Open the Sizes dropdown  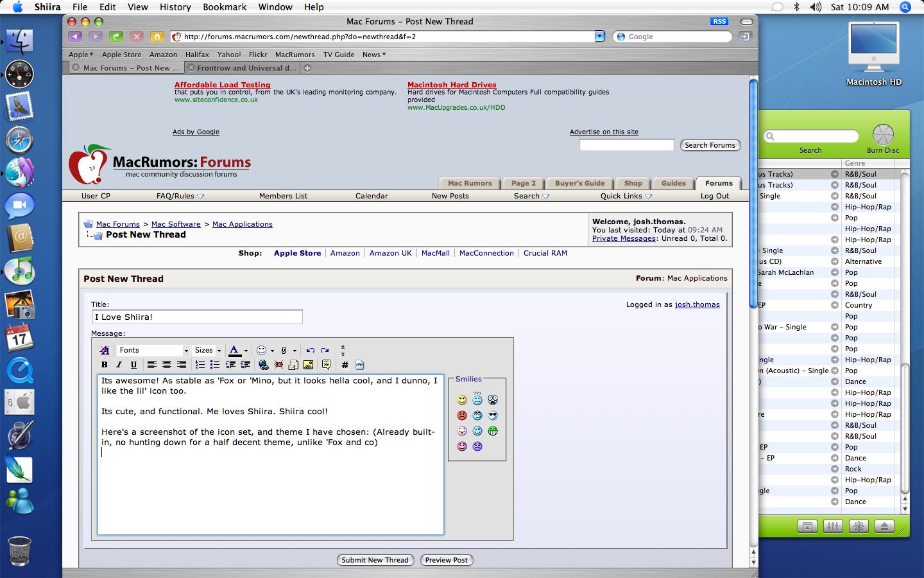(x=208, y=350)
